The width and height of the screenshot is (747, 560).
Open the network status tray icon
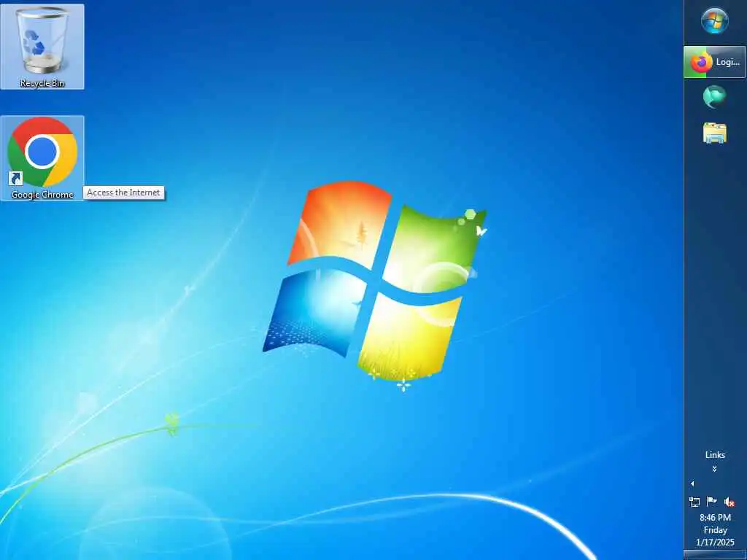[x=694, y=502]
